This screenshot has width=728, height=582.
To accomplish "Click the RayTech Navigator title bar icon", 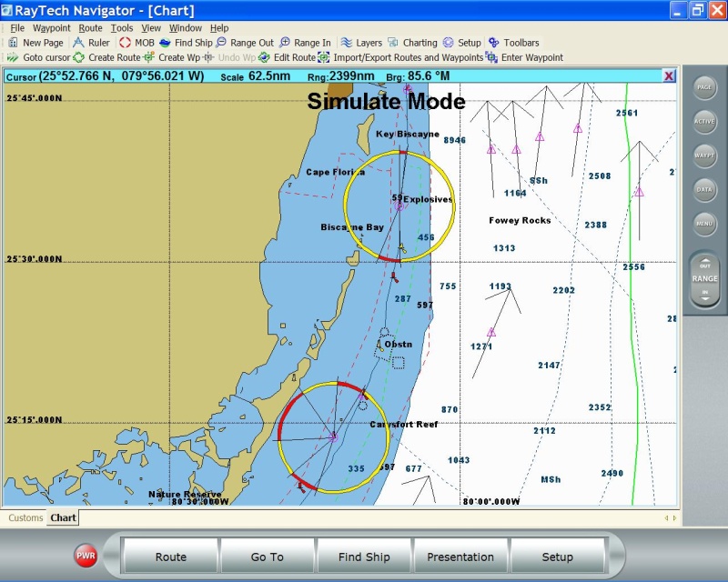I will tap(7, 10).
